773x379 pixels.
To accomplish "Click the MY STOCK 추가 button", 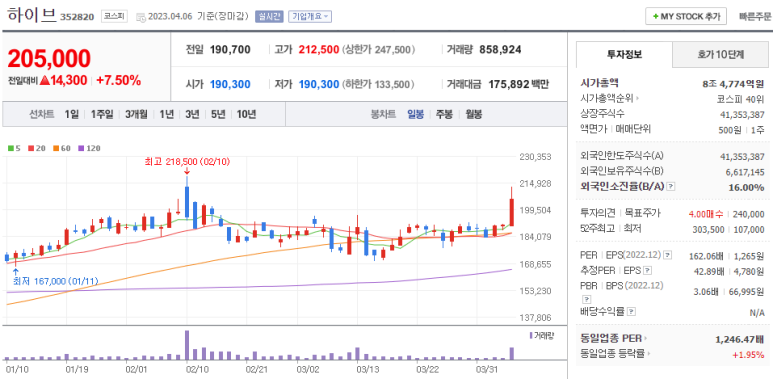I will click(686, 16).
